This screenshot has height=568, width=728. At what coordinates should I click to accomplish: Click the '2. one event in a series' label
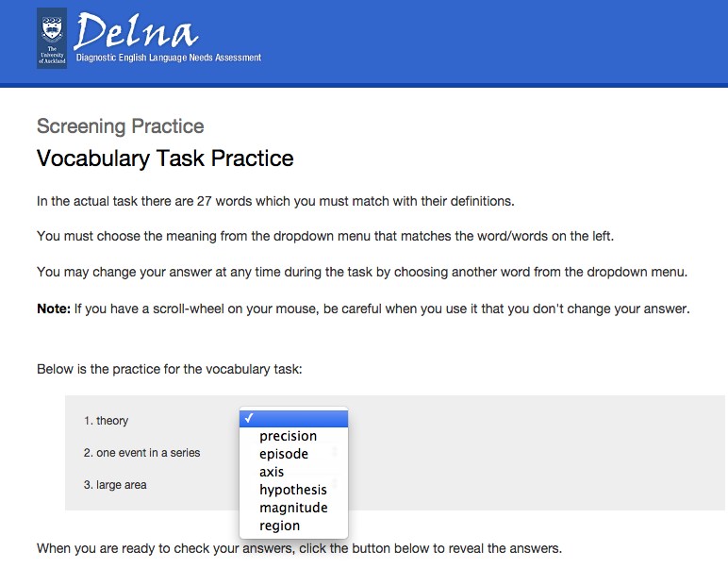pyautogui.click(x=141, y=453)
